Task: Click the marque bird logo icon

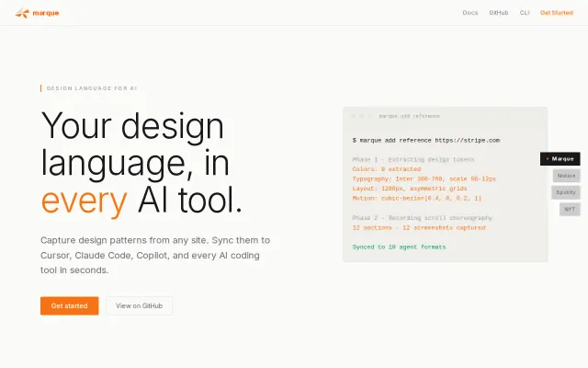Action: click(x=22, y=13)
